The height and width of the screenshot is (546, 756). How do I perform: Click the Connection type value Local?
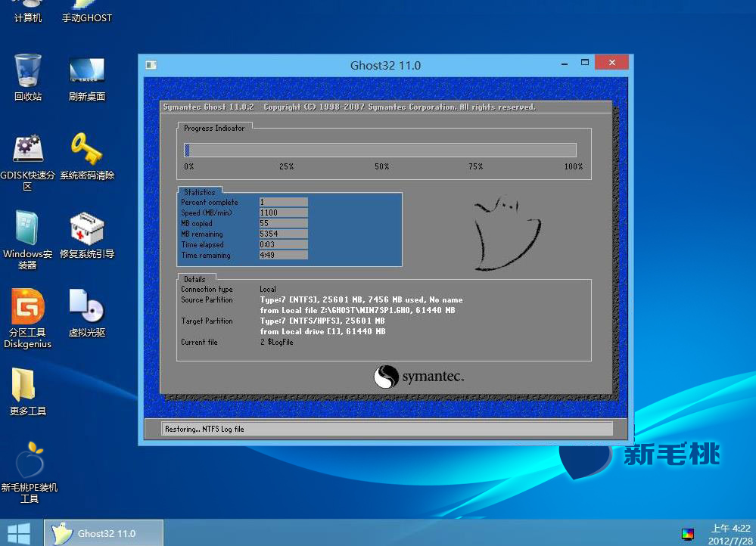tap(268, 289)
